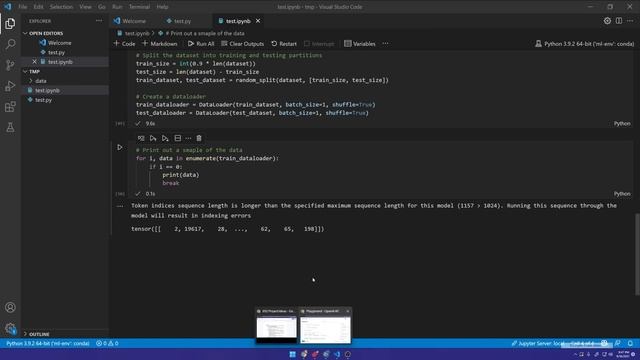
Task: Expand the data folder
Action: [x=40, y=81]
